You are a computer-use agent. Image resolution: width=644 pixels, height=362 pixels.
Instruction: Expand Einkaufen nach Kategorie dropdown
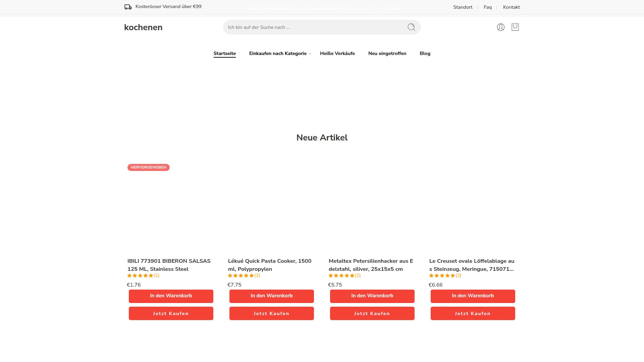click(x=280, y=54)
